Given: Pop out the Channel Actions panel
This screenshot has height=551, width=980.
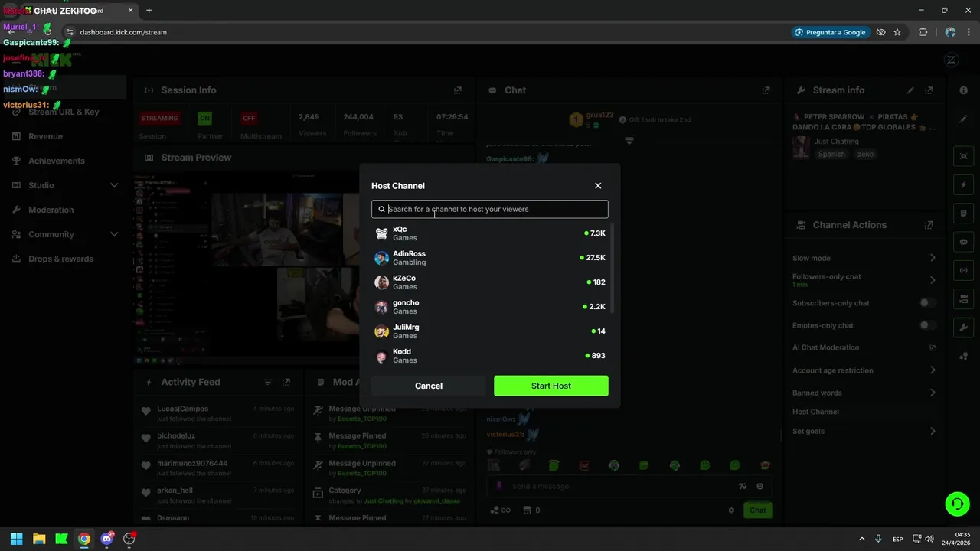Looking at the screenshot, I should (x=929, y=225).
